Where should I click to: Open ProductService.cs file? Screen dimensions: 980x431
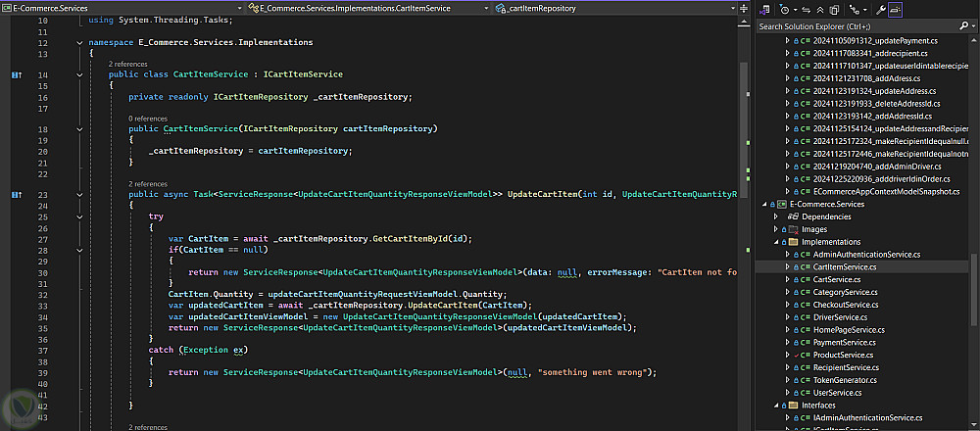[x=843, y=355]
